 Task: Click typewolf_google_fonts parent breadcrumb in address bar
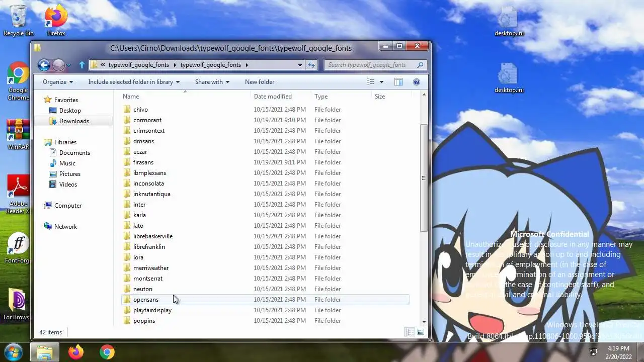coord(139,65)
